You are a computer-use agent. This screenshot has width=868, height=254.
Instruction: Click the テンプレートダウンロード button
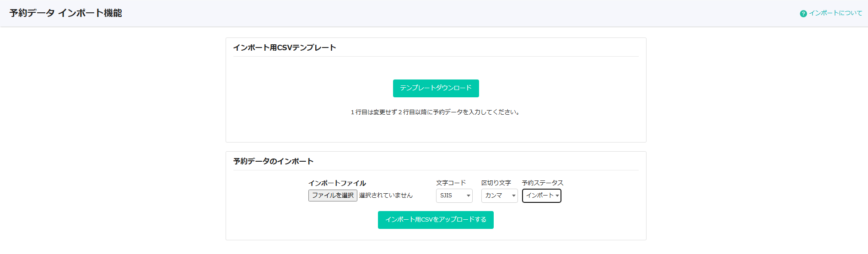(436, 88)
